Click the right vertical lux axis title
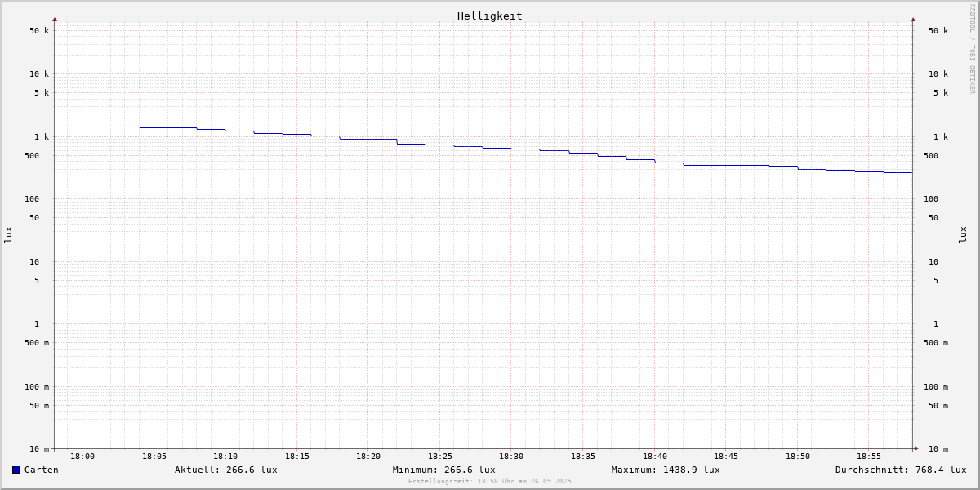This screenshot has width=980, height=490. click(x=963, y=234)
